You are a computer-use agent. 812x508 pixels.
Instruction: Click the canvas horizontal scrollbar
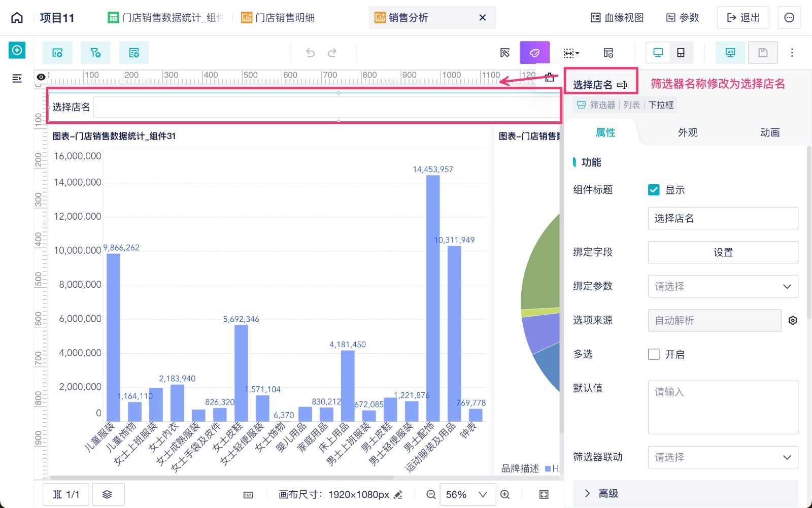(x=222, y=478)
